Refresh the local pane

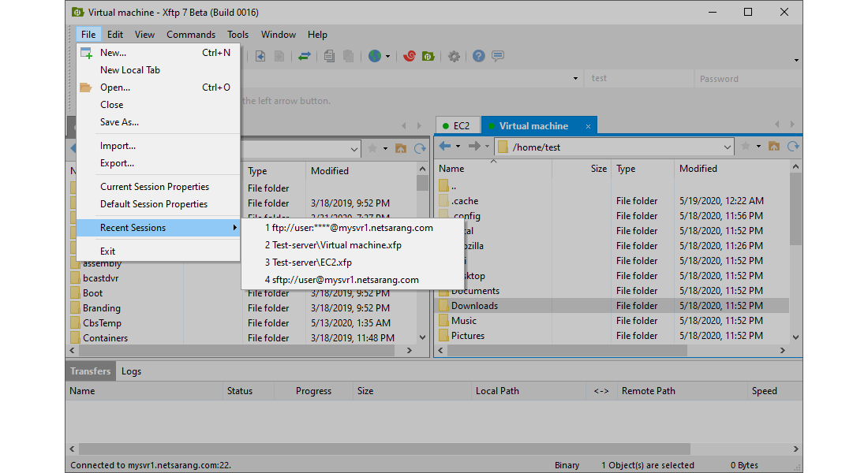(420, 148)
